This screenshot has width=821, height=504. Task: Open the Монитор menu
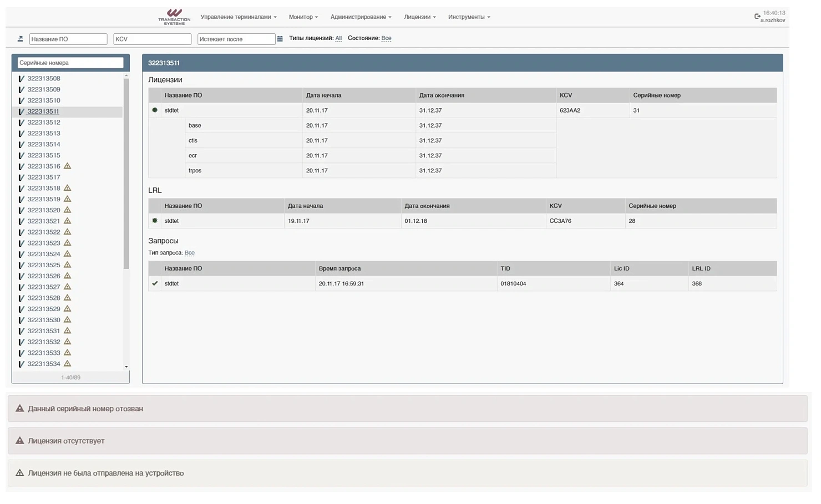click(x=303, y=17)
